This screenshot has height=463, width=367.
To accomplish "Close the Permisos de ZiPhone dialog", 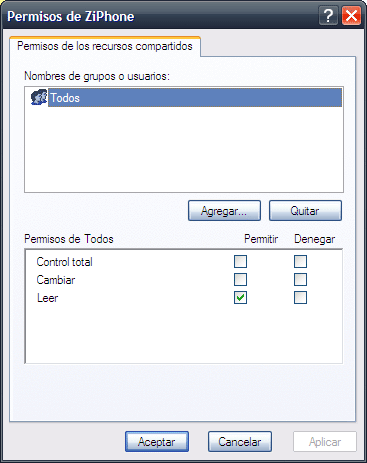I will tap(351, 16).
